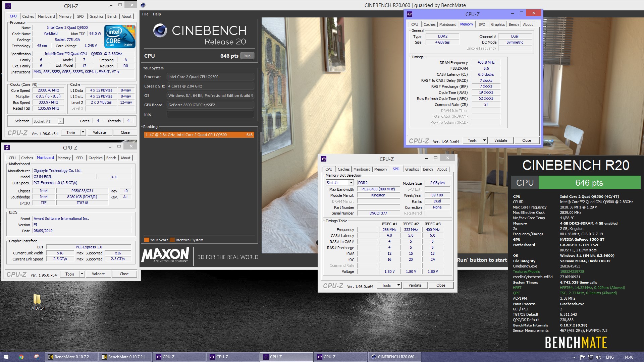Open the Windows Start button
The image size is (644, 362).
[x=6, y=357]
